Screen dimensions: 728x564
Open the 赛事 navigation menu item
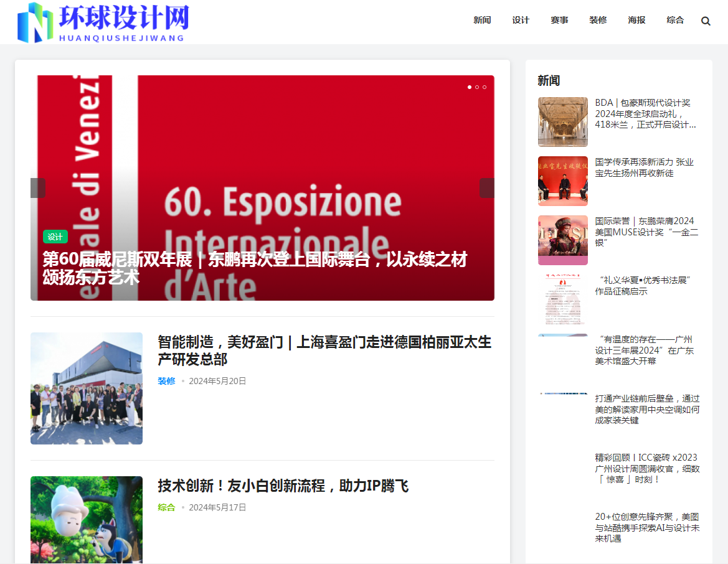click(559, 20)
